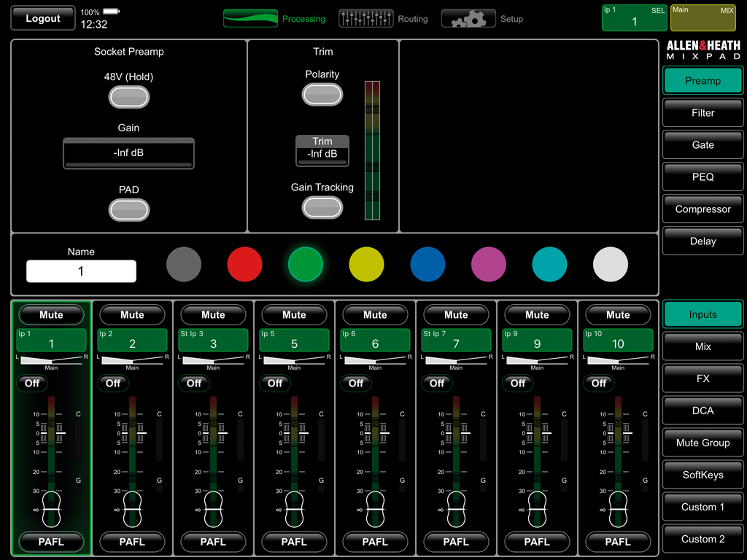Open the Routing faders icon
This screenshot has height=560, width=747.
366,19
